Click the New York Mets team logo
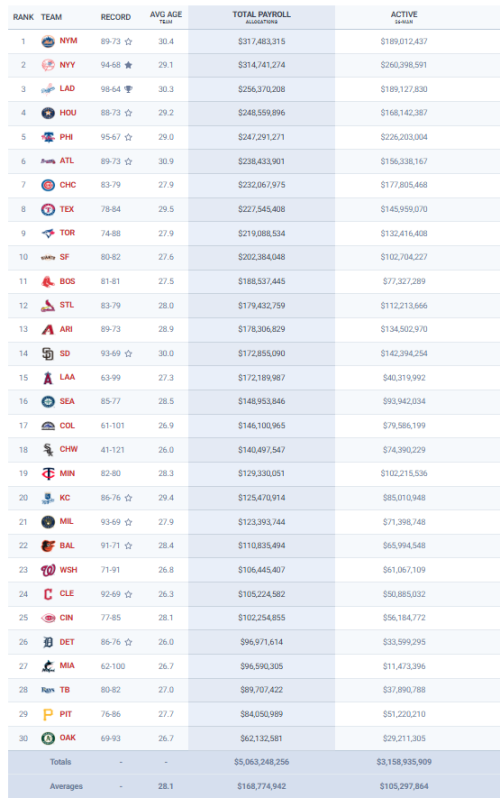500x798 pixels. [x=48, y=41]
